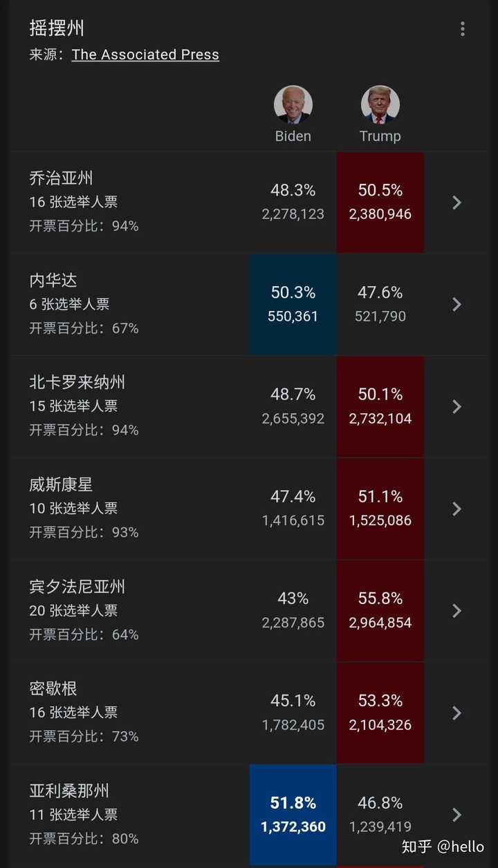Click the 知乎 @hello watermark
Screen dimensions: 498x868
click(x=441, y=846)
